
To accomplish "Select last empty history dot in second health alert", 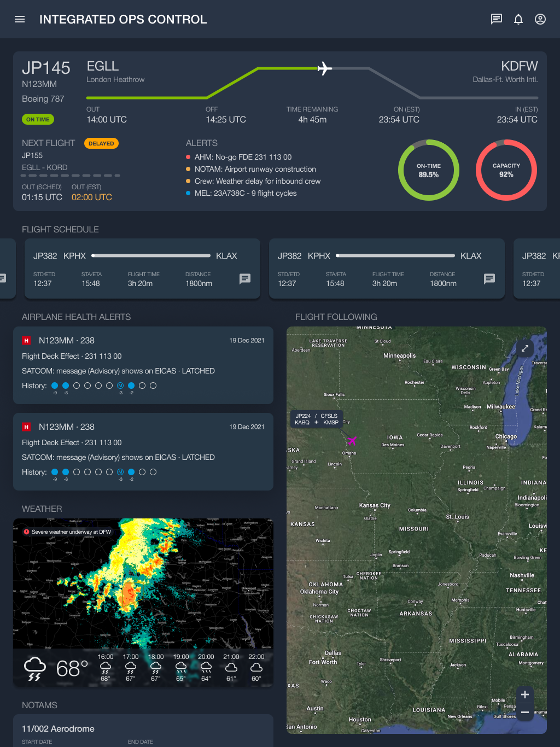I will [153, 472].
